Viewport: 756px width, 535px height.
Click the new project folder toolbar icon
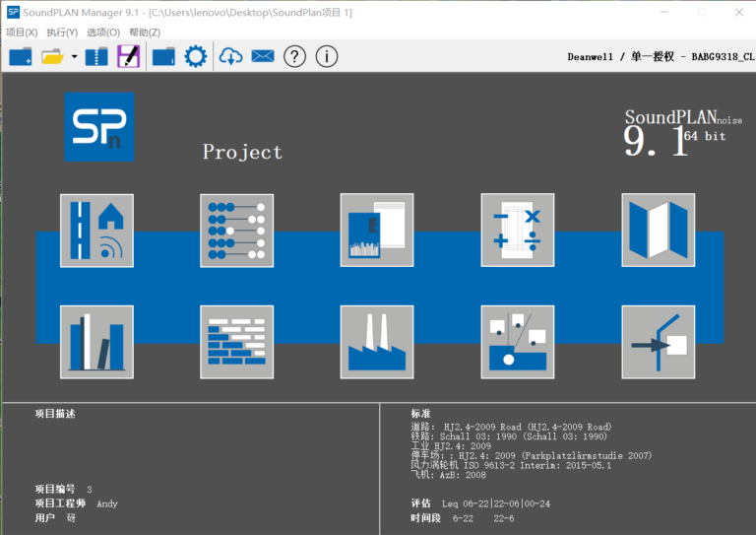click(21, 56)
